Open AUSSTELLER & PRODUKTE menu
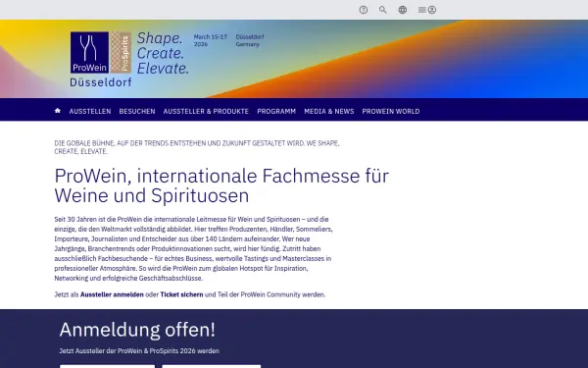588x368 pixels. click(206, 112)
